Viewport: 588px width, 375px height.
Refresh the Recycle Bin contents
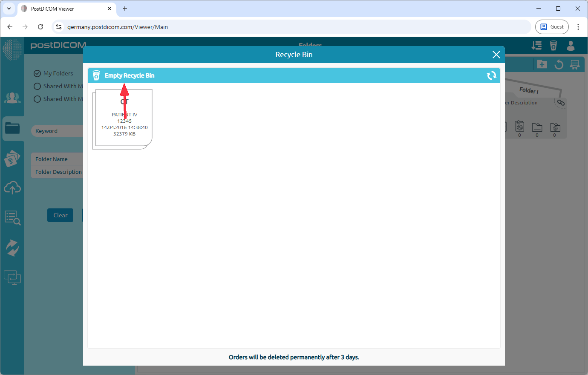[x=492, y=75]
